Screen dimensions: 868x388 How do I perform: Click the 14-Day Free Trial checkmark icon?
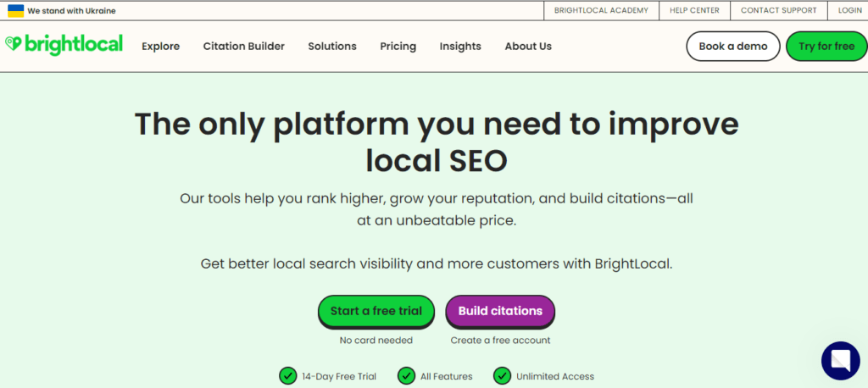[x=287, y=376]
